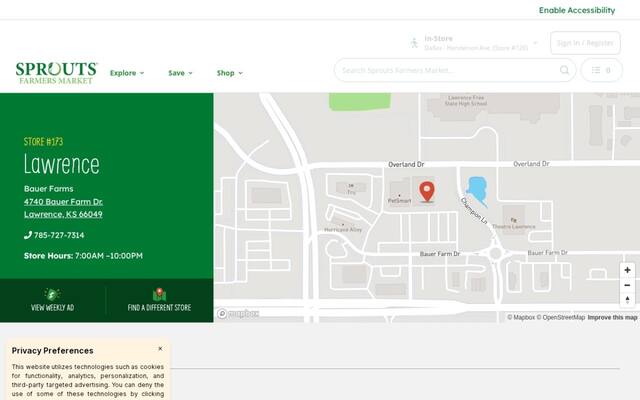Click the Theatre Lawrence map label
The width and height of the screenshot is (640, 400).
point(513,226)
